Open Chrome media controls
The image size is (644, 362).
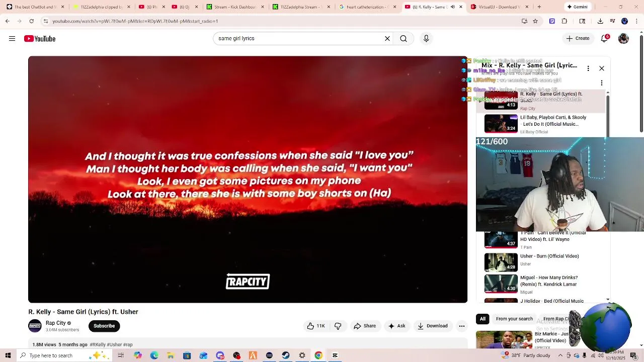pyautogui.click(x=612, y=21)
